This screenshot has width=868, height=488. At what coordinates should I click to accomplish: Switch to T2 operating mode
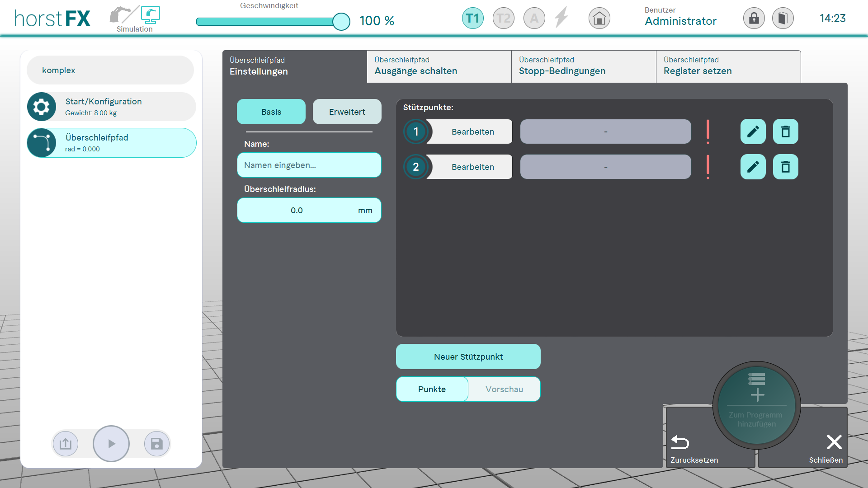(x=503, y=19)
